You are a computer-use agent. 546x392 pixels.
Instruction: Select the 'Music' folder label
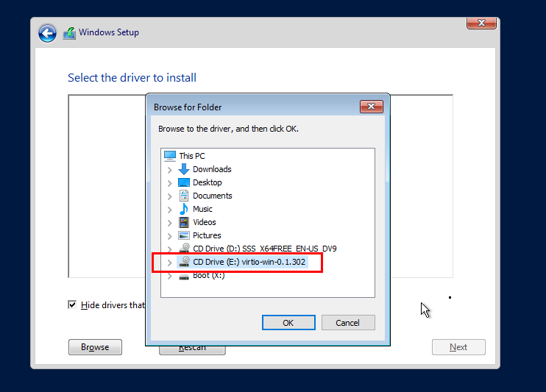202,209
